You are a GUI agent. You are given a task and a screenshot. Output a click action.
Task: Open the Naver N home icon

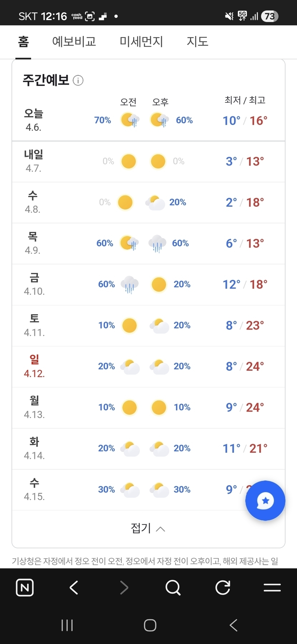[x=25, y=587]
